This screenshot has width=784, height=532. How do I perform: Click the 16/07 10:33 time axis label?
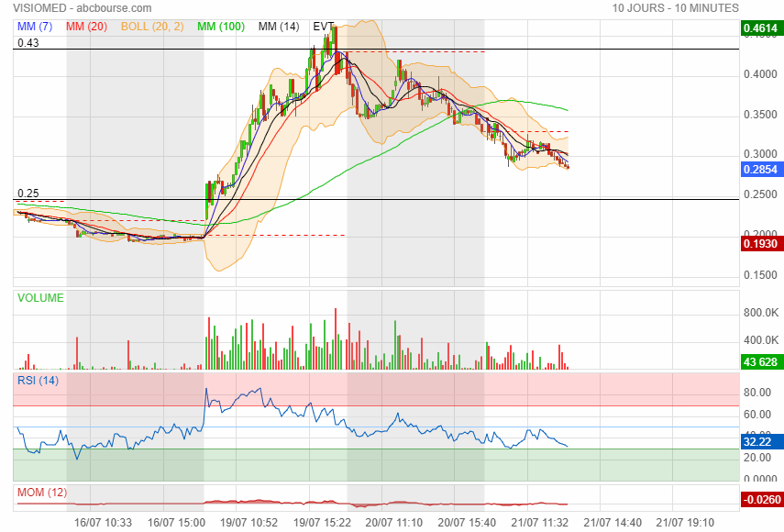tap(103, 523)
